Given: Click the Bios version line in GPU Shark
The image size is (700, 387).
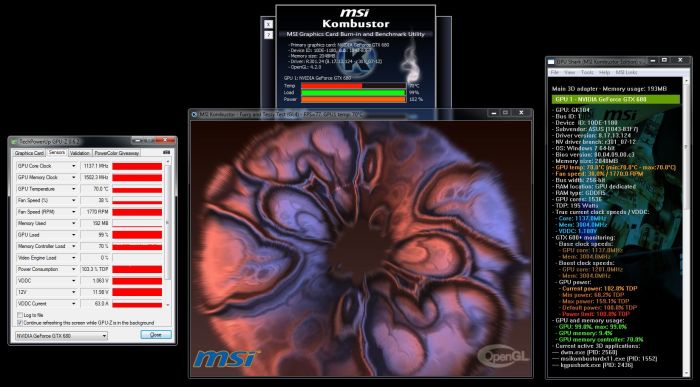Looking at the screenshot, I should [592, 154].
